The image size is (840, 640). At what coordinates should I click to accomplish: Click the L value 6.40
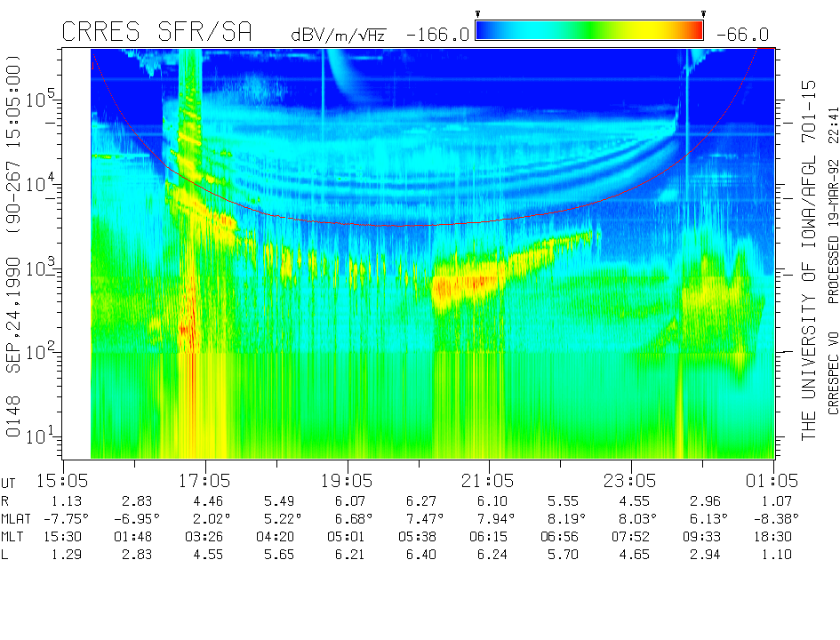[x=417, y=555]
